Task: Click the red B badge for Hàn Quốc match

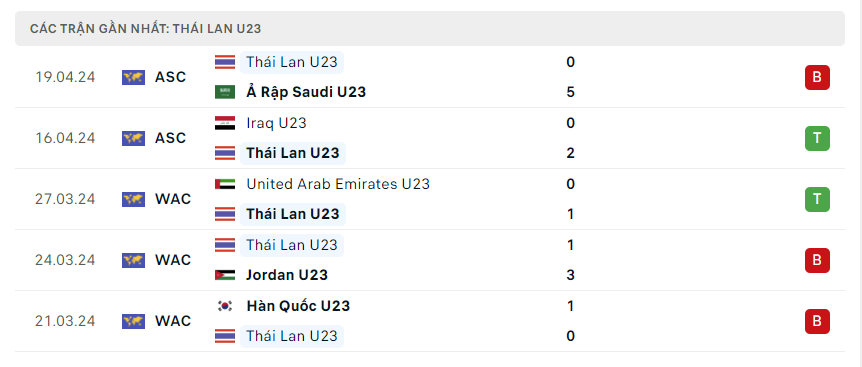Action: pyautogui.click(x=817, y=321)
